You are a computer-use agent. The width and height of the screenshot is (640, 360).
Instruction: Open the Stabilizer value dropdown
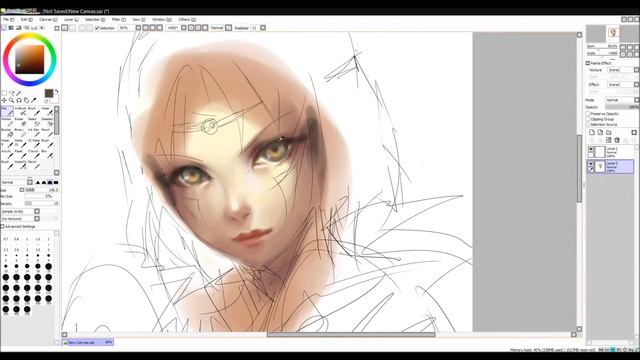pyautogui.click(x=263, y=28)
